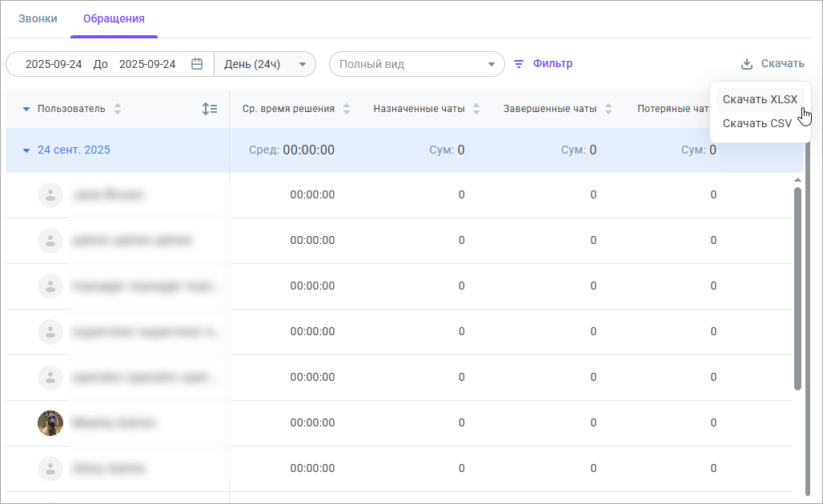Viewport: 823px width, 504px height.
Task: Sort by Ср. время решения column
Action: [x=347, y=109]
